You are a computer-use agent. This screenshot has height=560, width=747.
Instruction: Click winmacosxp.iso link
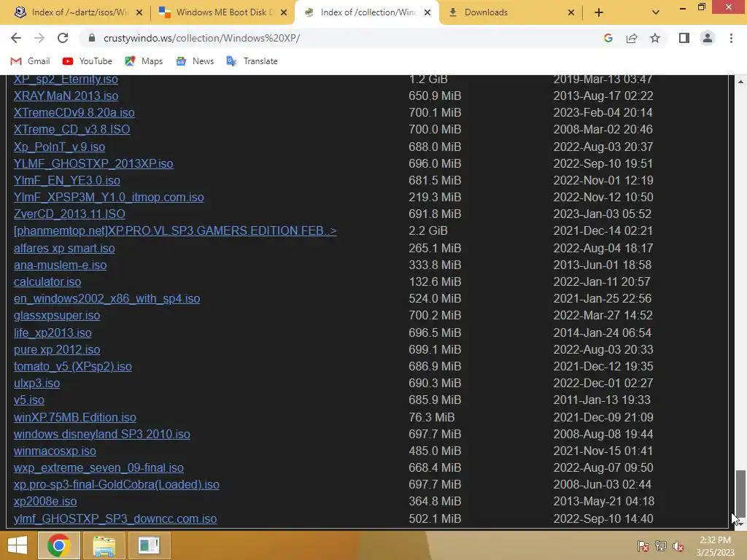click(55, 451)
